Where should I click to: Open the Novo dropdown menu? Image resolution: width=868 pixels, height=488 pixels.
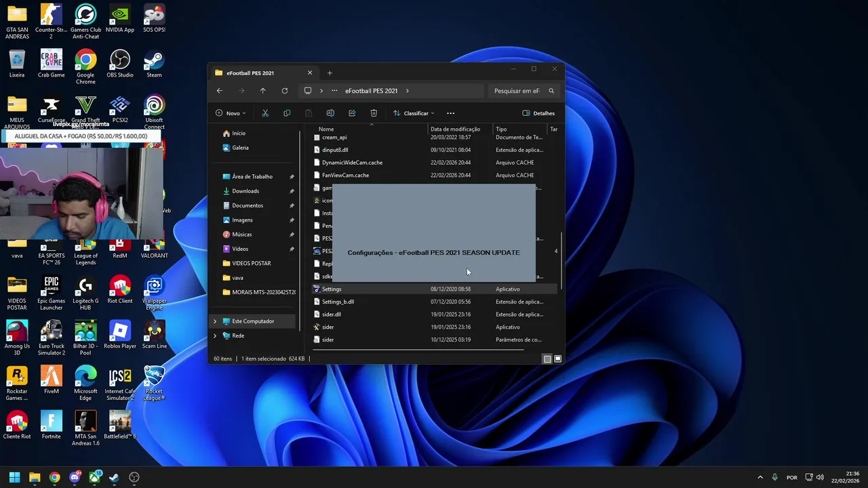pyautogui.click(x=231, y=113)
